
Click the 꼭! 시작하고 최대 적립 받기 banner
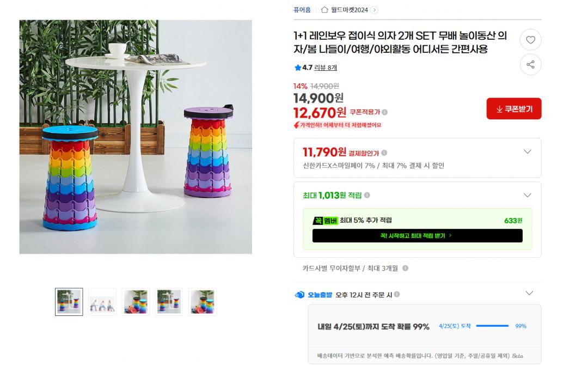[418, 235]
